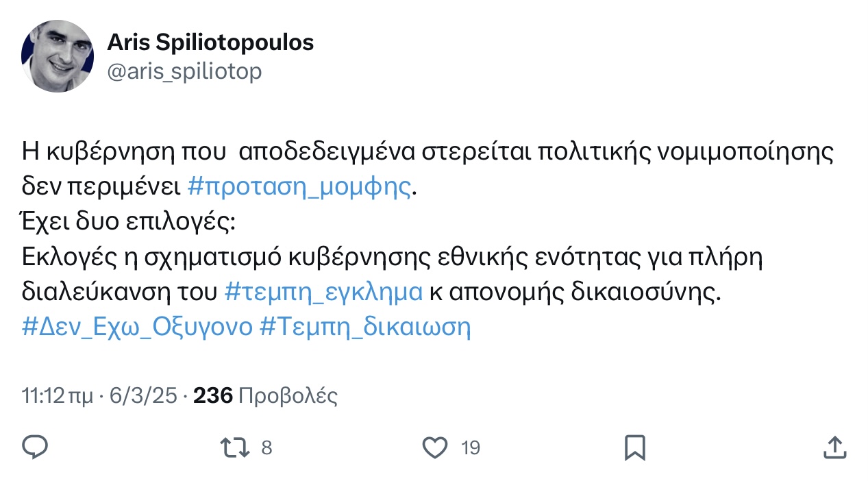This screenshot has width=868, height=481.
Task: Click the retweet count 8
Action: tap(266, 448)
